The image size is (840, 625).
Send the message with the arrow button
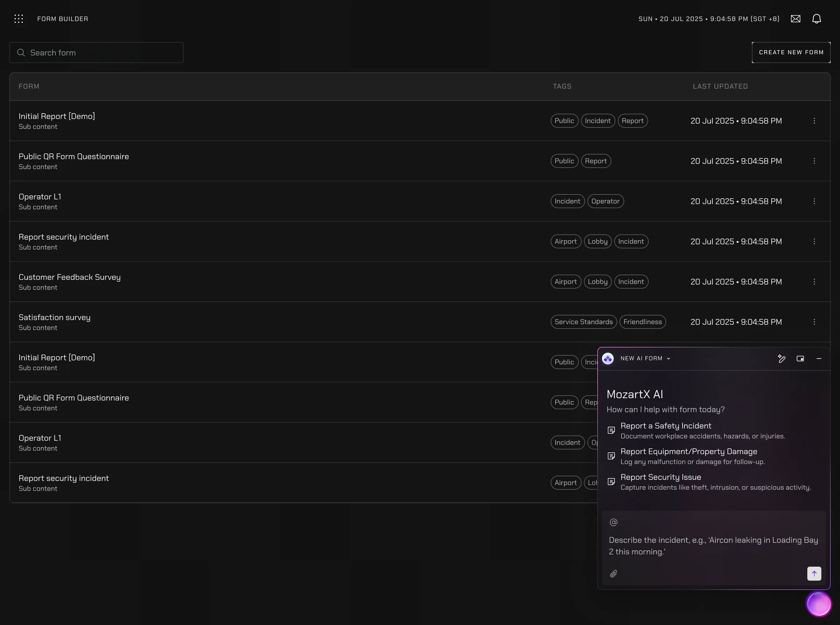(814, 573)
